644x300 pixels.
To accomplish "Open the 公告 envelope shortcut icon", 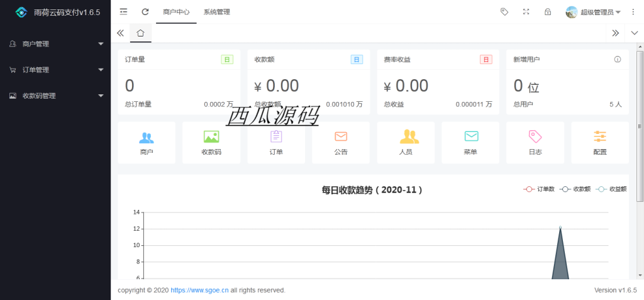I will click(x=341, y=136).
